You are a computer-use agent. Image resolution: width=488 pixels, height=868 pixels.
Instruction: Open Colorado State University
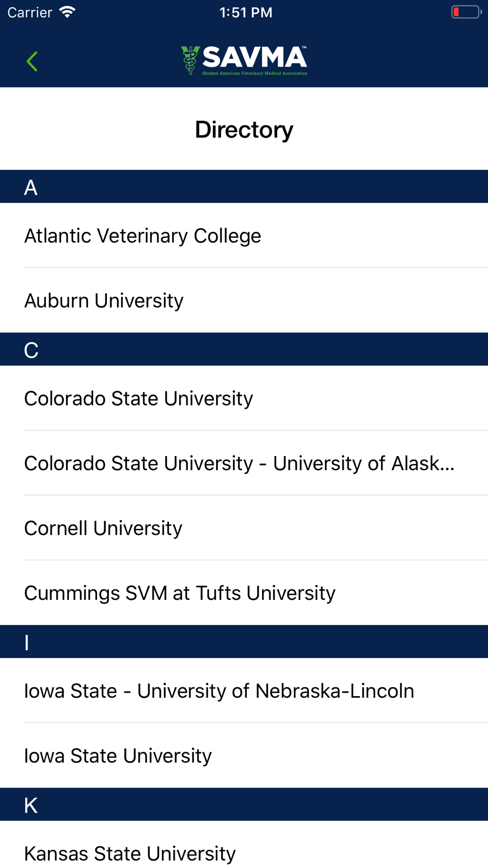click(244, 398)
